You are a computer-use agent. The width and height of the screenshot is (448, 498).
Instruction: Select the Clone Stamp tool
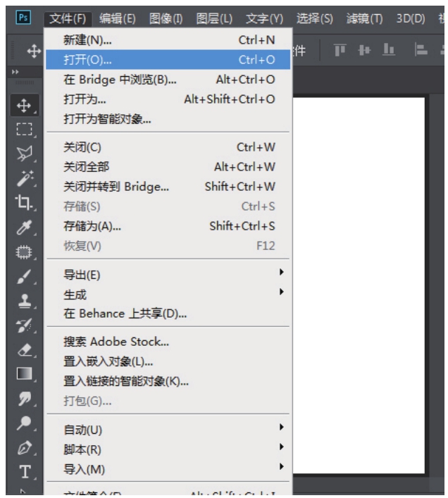tap(25, 301)
